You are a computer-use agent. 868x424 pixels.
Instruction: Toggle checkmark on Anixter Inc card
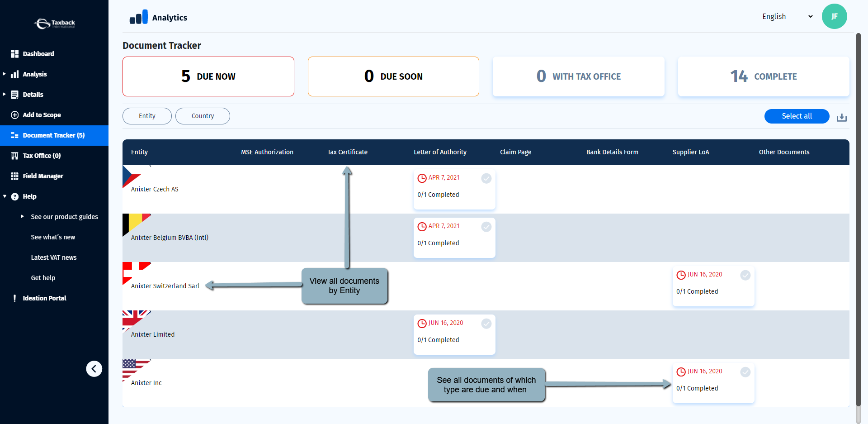(745, 372)
